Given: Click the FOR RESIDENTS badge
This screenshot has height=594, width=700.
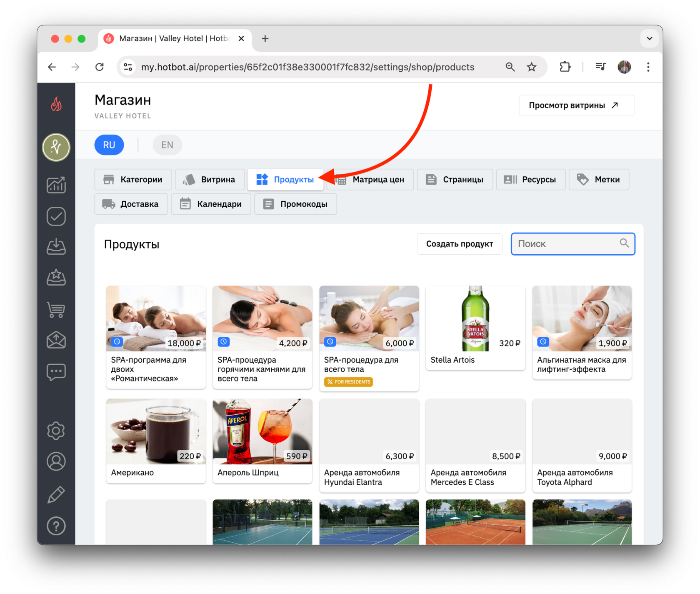Looking at the screenshot, I should [348, 382].
